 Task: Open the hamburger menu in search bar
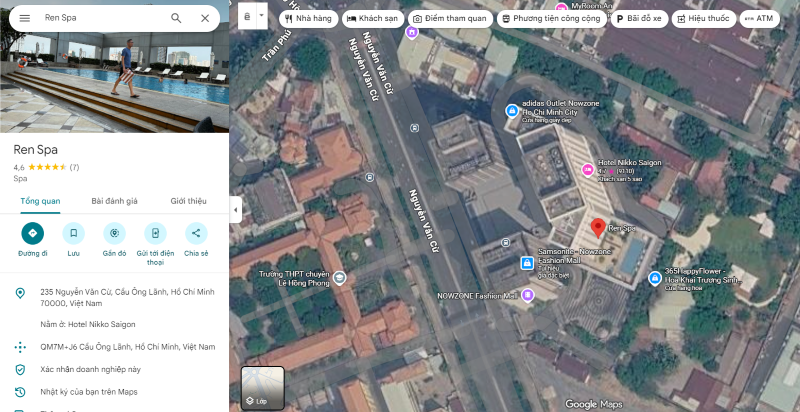(24, 18)
